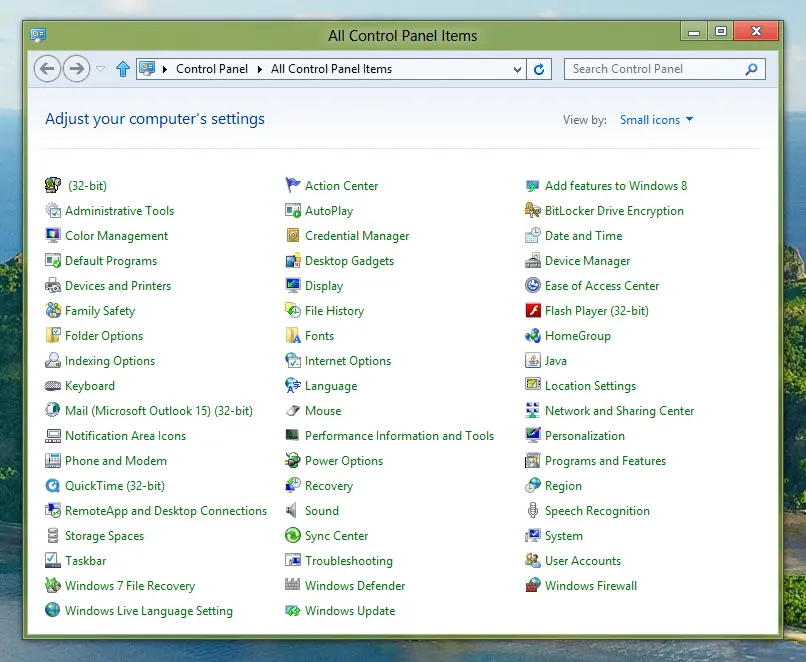Open the Internet Options link
806x662 pixels.
tap(348, 361)
